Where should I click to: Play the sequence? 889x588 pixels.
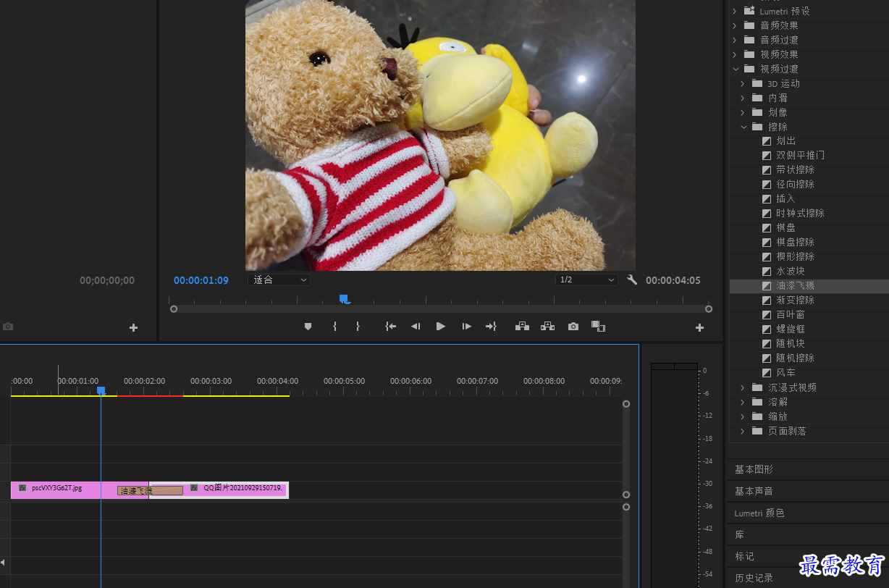(x=440, y=327)
